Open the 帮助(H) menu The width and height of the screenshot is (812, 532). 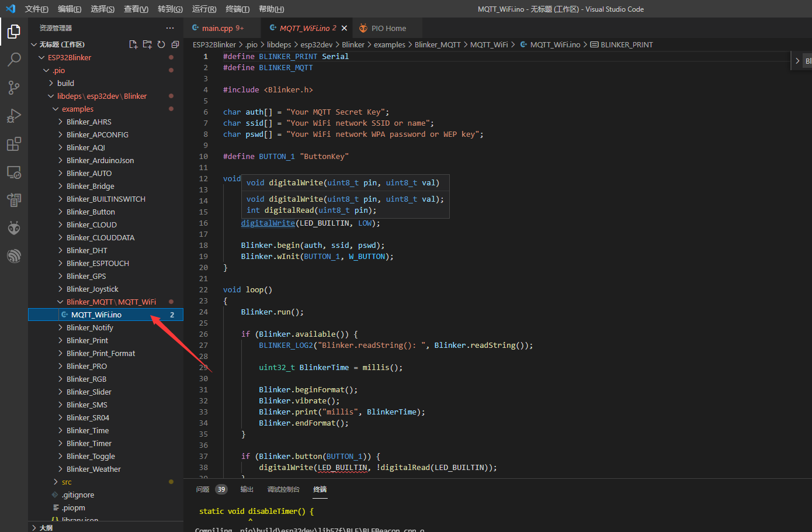point(271,9)
